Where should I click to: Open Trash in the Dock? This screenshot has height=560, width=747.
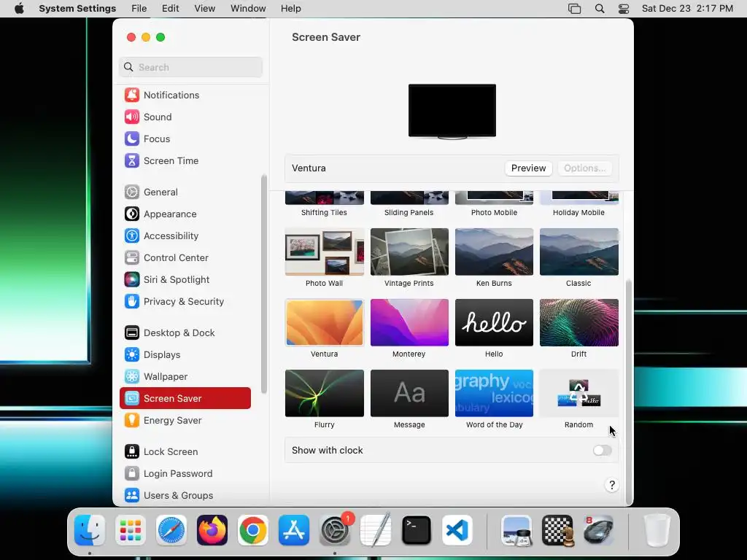[x=657, y=530]
